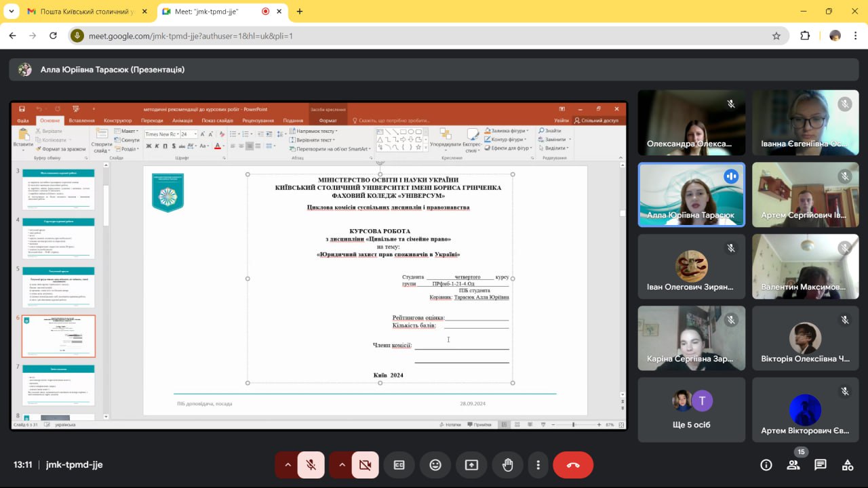Screen dimensions: 868x488
Task: Toggle the microphone mute button
Action: [x=311, y=465]
